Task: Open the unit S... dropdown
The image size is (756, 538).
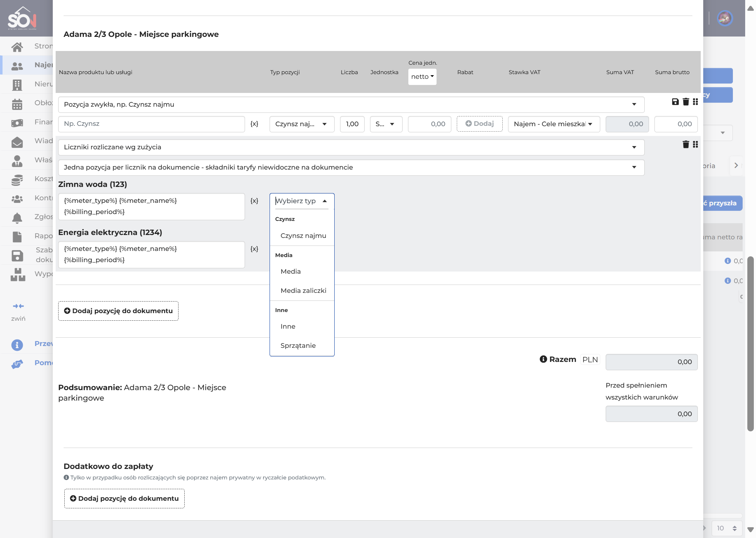Action: (x=386, y=124)
